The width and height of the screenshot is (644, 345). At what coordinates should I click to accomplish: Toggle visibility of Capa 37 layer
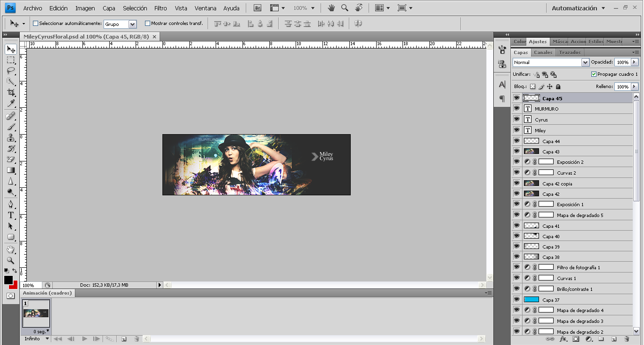(x=516, y=300)
